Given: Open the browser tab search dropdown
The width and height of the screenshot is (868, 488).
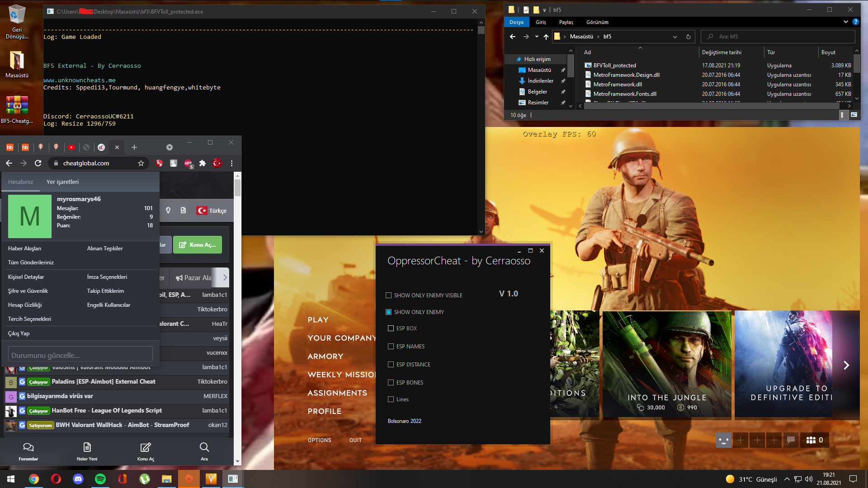Looking at the screenshot, I should pyautogui.click(x=170, y=147).
